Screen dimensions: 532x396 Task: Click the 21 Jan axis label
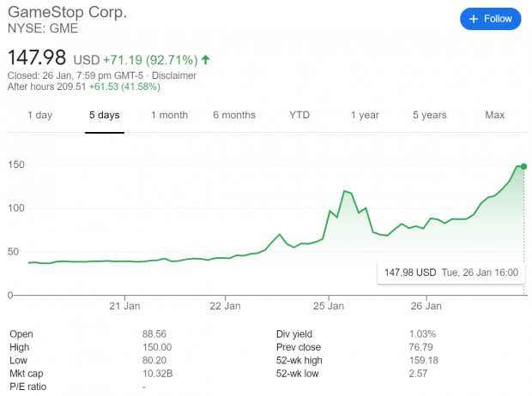point(124,306)
